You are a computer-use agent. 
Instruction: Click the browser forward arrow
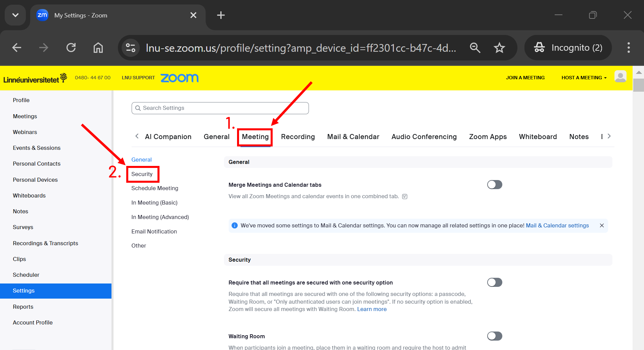44,48
